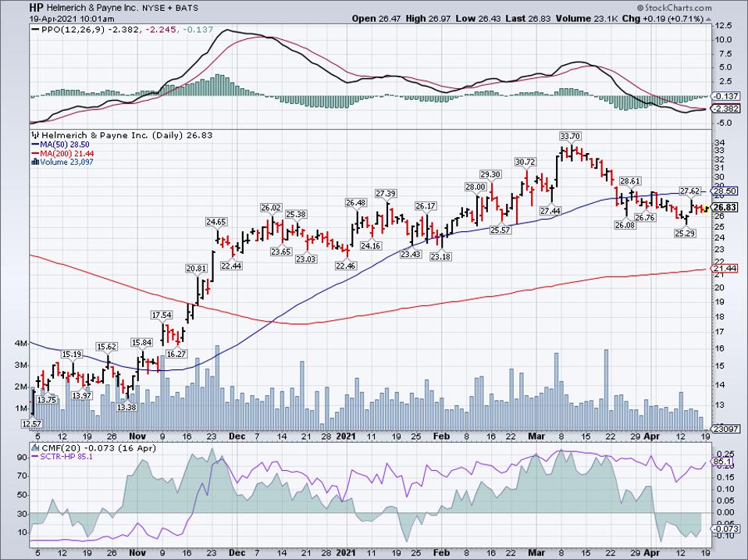This screenshot has width=748, height=560.
Task: Click the 27.39 price label
Action: [386, 194]
